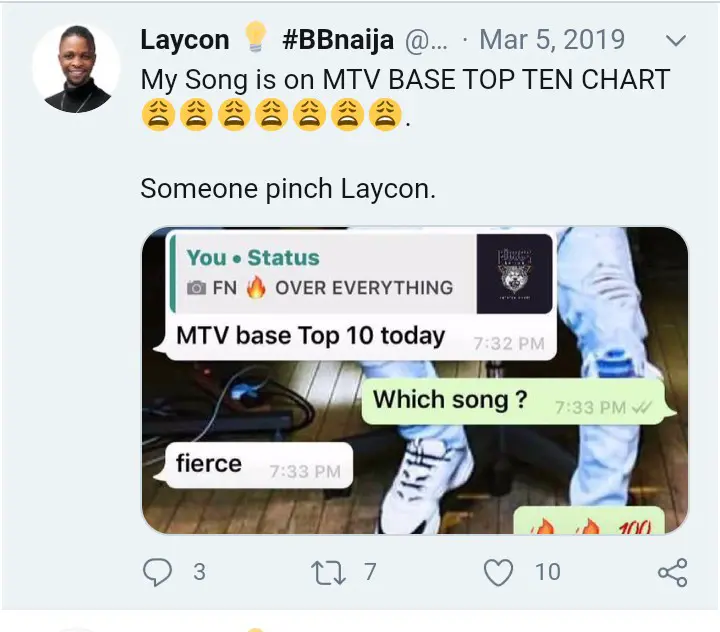This screenshot has height=632, width=720.
Task: Click the reply speech bubble icon
Action: pyautogui.click(x=158, y=572)
